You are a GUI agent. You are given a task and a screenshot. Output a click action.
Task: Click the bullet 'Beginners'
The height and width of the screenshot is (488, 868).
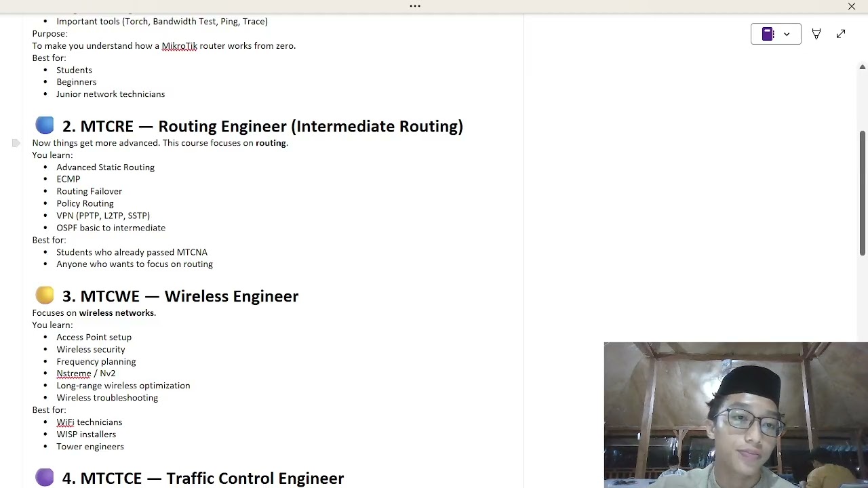77,82
